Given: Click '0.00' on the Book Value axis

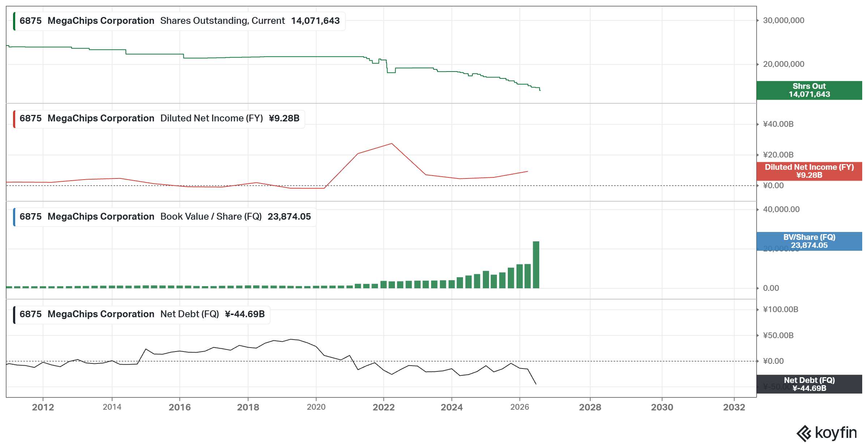Looking at the screenshot, I should click(x=771, y=288).
